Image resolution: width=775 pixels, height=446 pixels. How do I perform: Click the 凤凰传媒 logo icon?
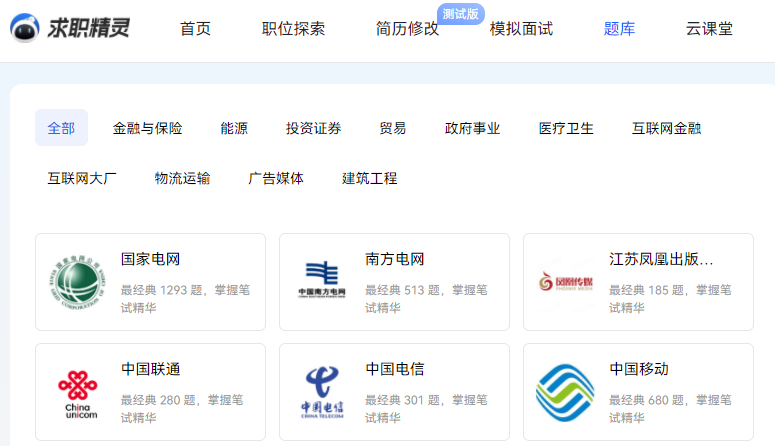point(565,282)
